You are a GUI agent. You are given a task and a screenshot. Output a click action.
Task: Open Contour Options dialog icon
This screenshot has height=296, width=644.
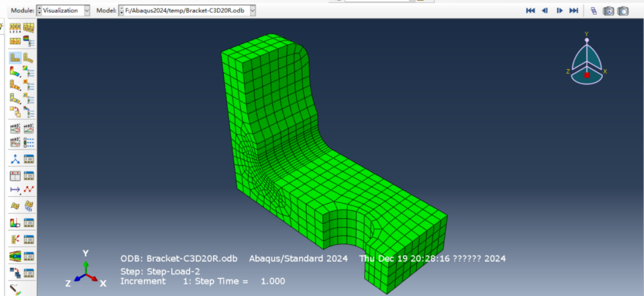coord(29,71)
